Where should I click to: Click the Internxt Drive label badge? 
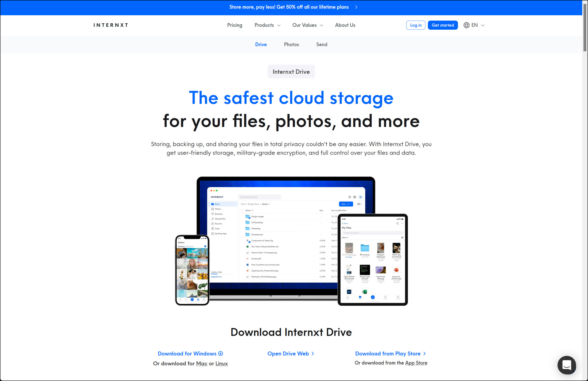point(291,72)
